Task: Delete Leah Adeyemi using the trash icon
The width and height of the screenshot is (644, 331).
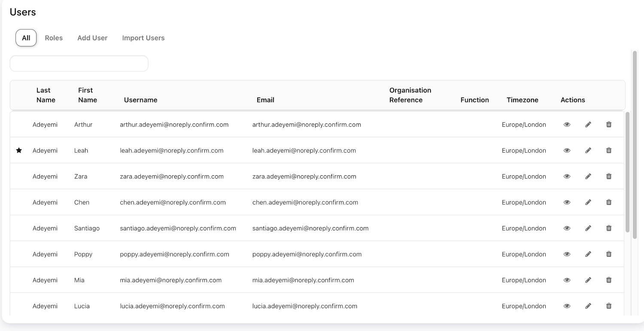Action: tap(609, 150)
